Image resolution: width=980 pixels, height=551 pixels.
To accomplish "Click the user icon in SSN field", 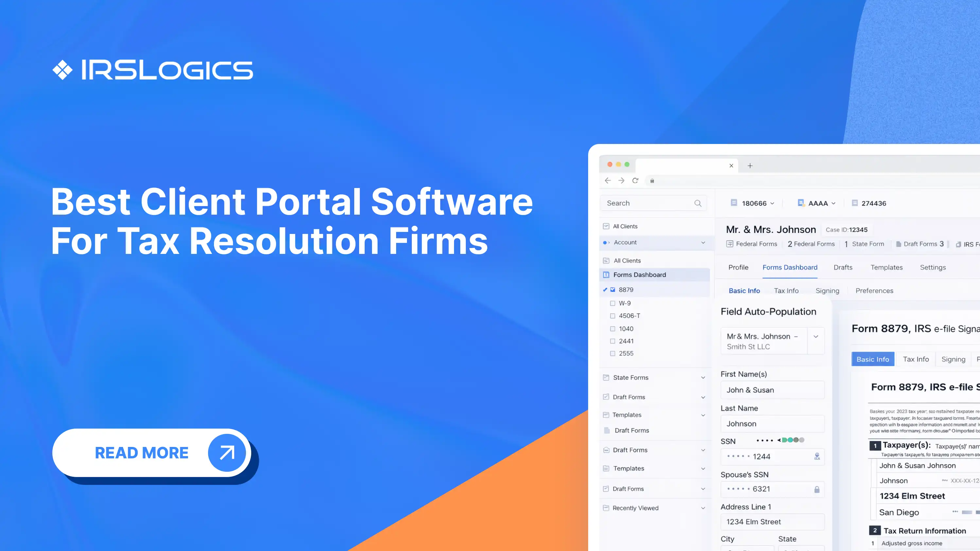I will 816,456.
